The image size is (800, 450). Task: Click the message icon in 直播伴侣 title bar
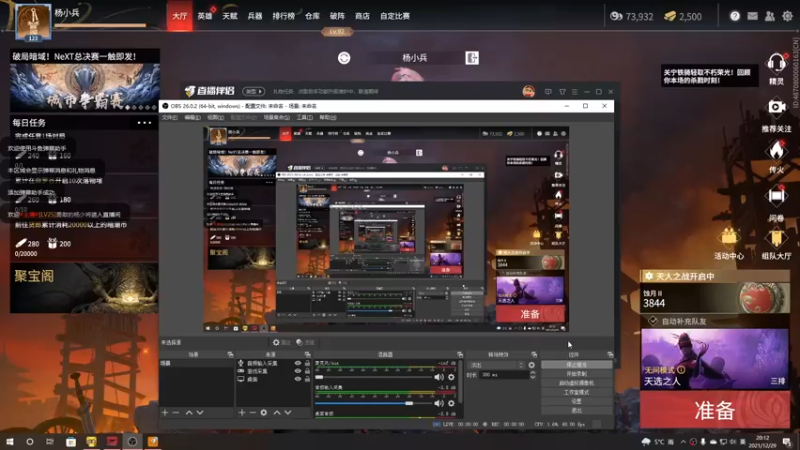(x=548, y=92)
